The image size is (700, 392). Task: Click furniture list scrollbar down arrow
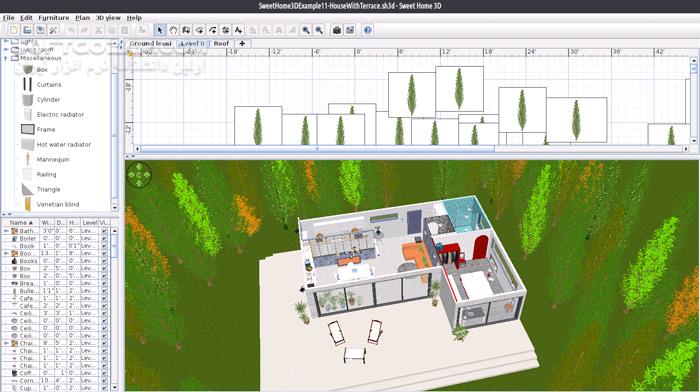point(114,388)
